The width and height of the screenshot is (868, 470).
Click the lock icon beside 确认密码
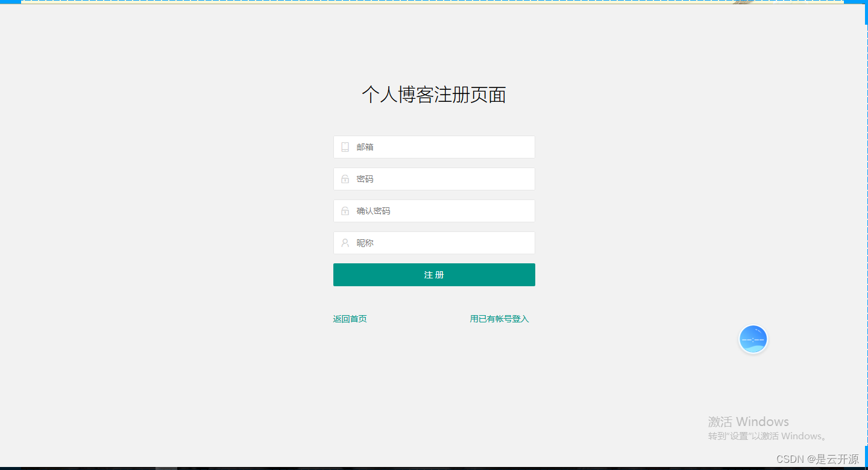(345, 211)
